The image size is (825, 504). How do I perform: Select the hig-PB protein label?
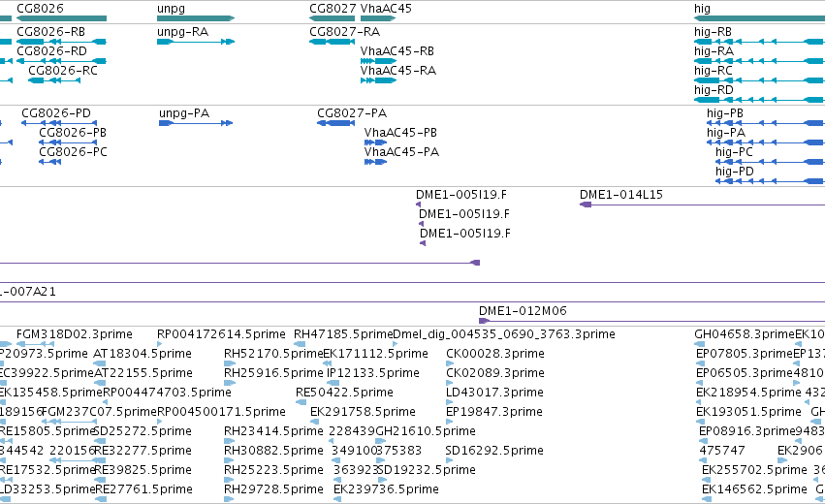click(x=725, y=113)
